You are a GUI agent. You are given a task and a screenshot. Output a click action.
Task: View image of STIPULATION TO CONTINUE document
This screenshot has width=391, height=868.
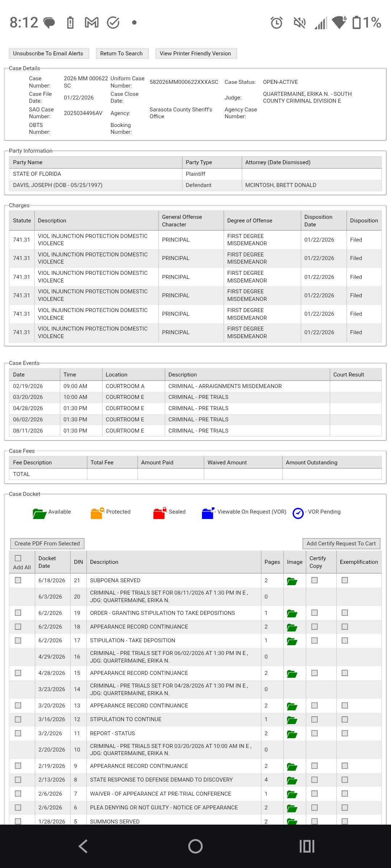[292, 720]
